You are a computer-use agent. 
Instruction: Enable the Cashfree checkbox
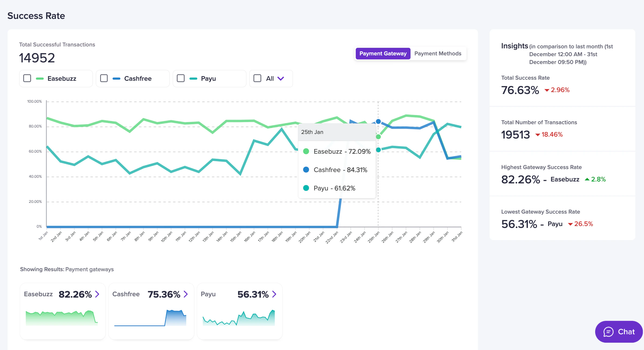104,78
